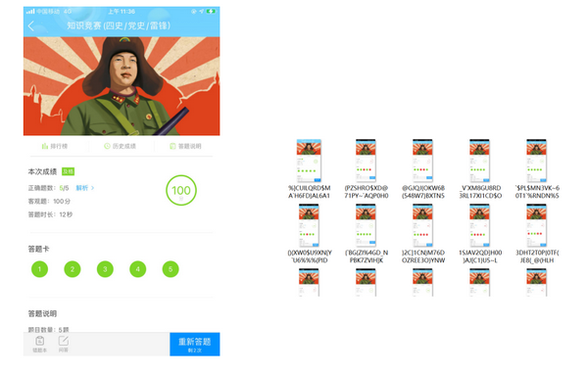Tap the back arrow in the header
Screen dimensions: 588x373
click(x=31, y=25)
